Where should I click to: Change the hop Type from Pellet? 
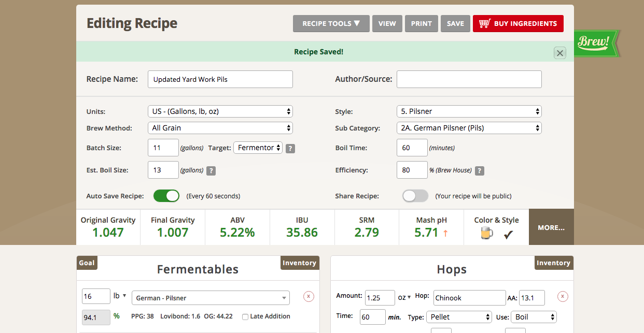[x=458, y=317]
